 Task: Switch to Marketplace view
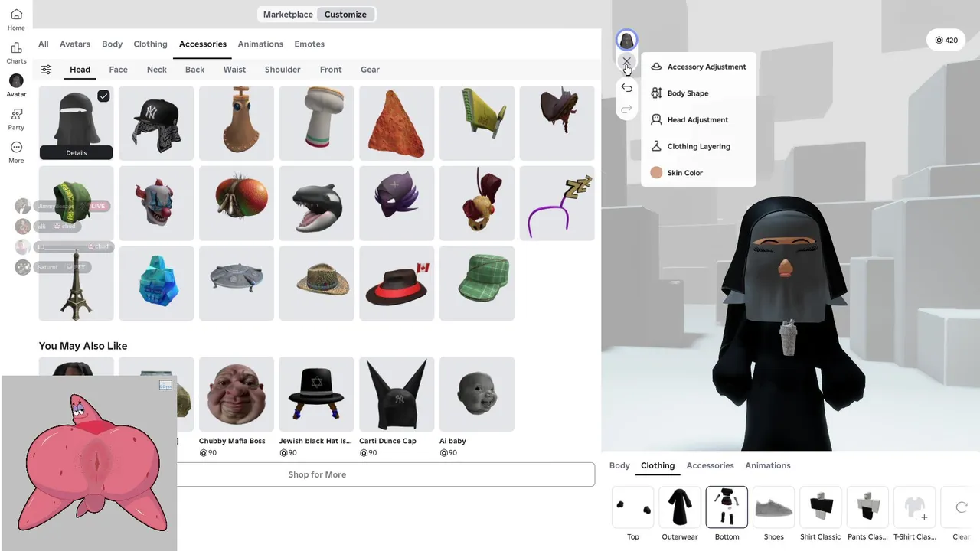point(288,15)
